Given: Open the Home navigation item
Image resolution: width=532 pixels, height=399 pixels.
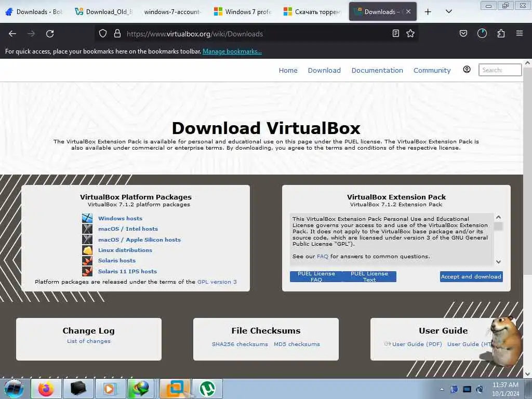Looking at the screenshot, I should (x=288, y=70).
